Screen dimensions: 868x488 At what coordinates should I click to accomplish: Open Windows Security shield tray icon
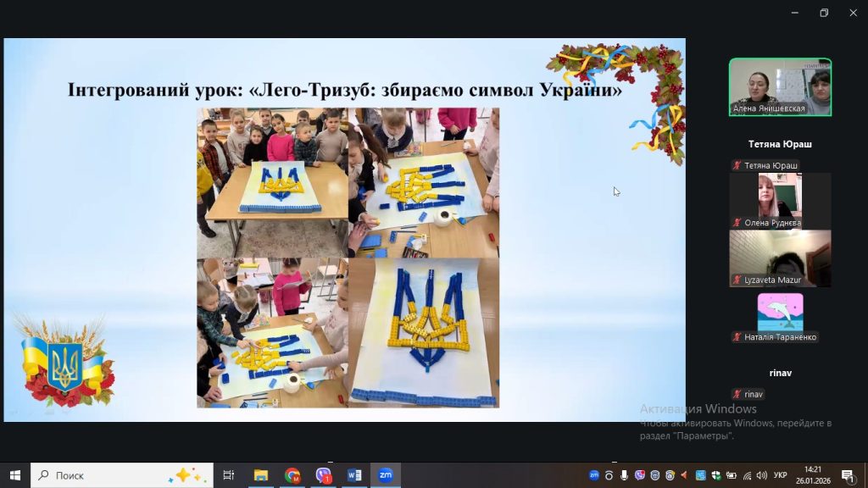point(715,475)
